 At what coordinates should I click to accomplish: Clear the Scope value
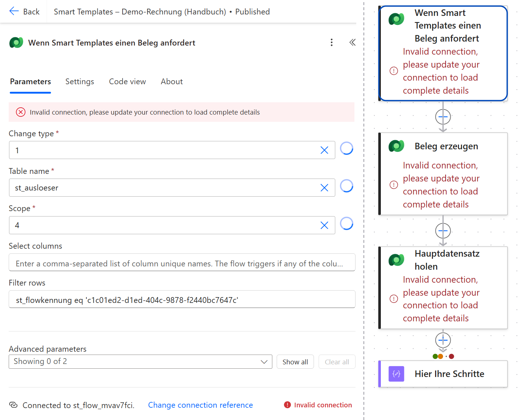coord(324,226)
